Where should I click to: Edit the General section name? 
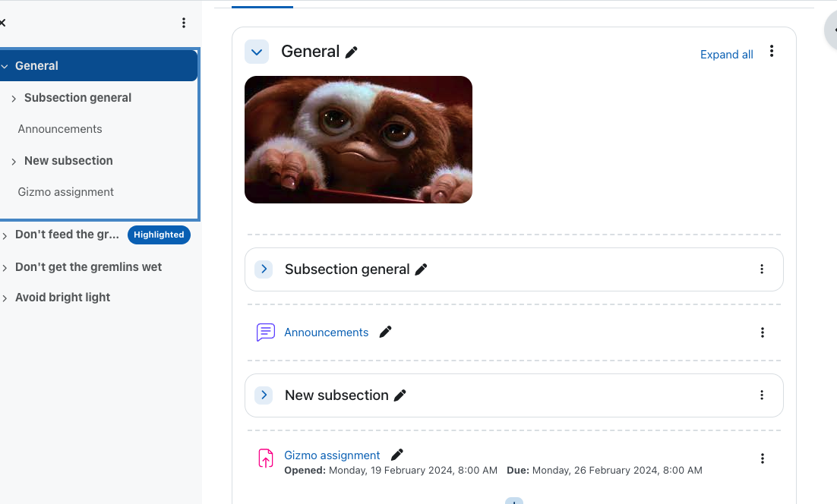pos(351,52)
